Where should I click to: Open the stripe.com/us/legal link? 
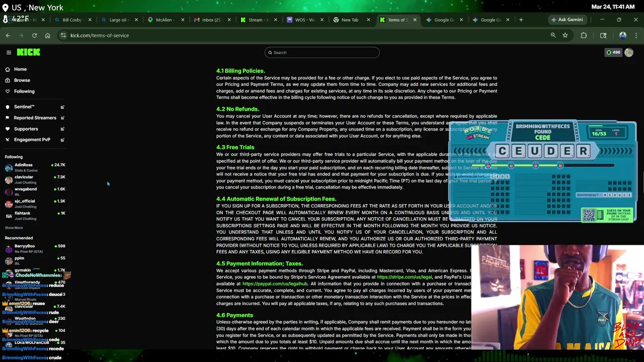pos(404,277)
